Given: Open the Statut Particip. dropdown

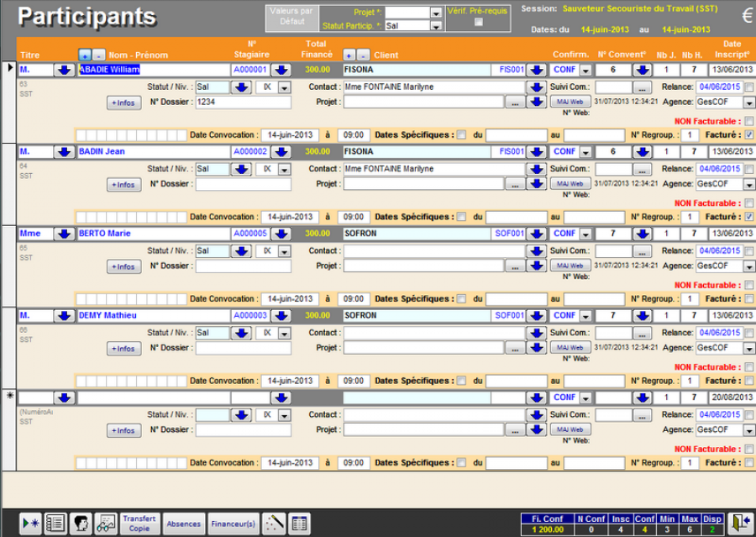Looking at the screenshot, I should 436,26.
